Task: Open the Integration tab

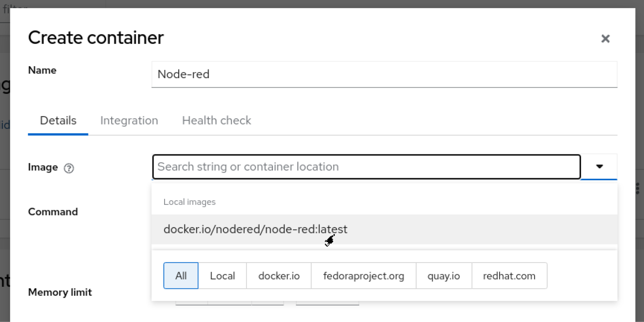Action: [129, 121]
